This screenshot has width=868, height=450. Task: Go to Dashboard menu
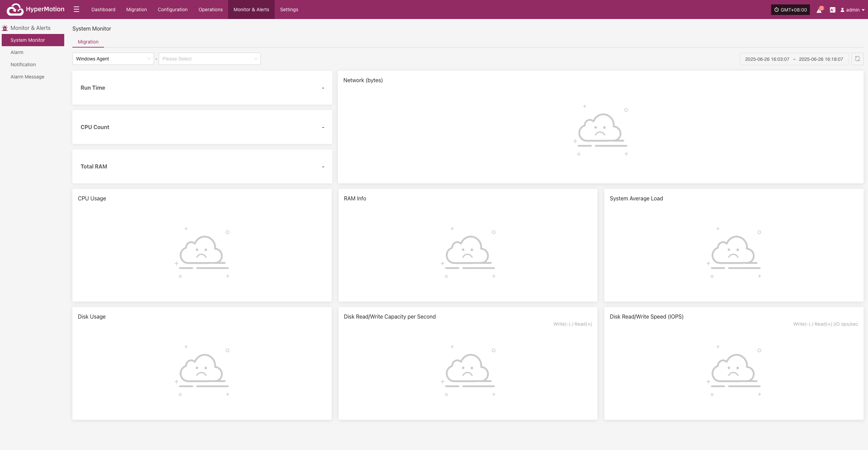(x=103, y=10)
